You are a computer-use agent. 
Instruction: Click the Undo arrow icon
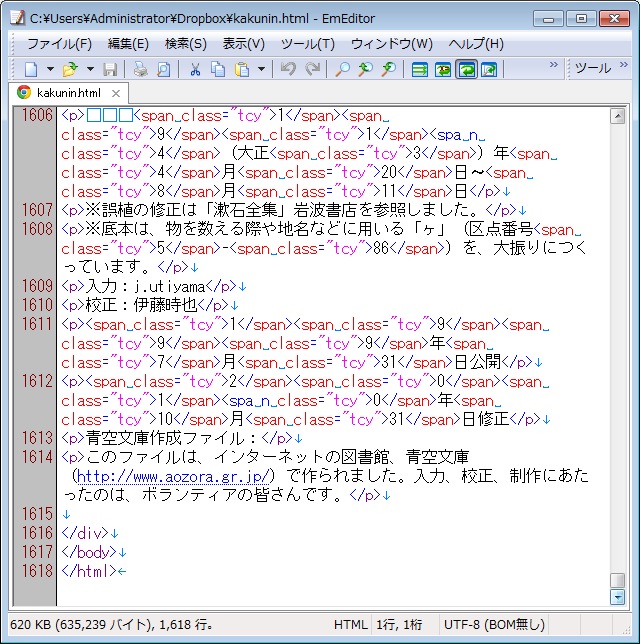288,69
